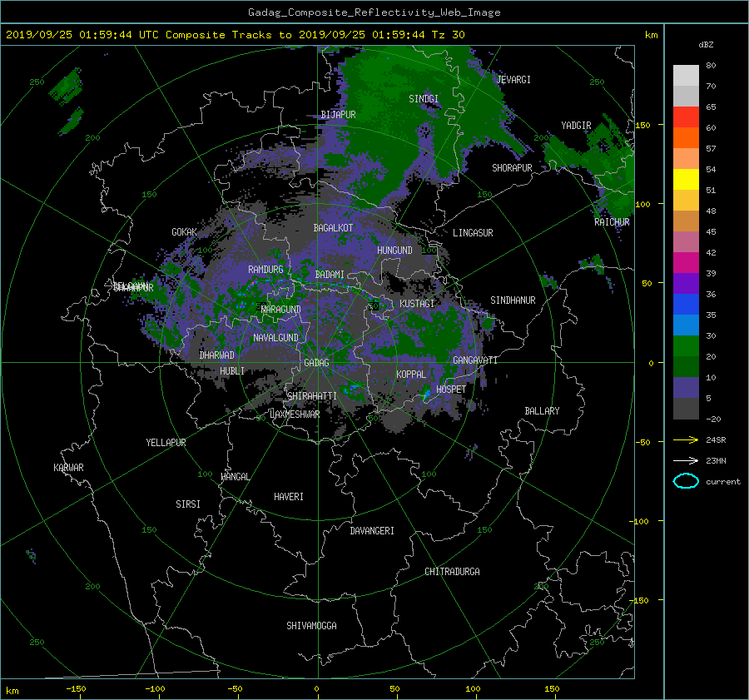Click the dBZ legend heading

[x=706, y=45]
